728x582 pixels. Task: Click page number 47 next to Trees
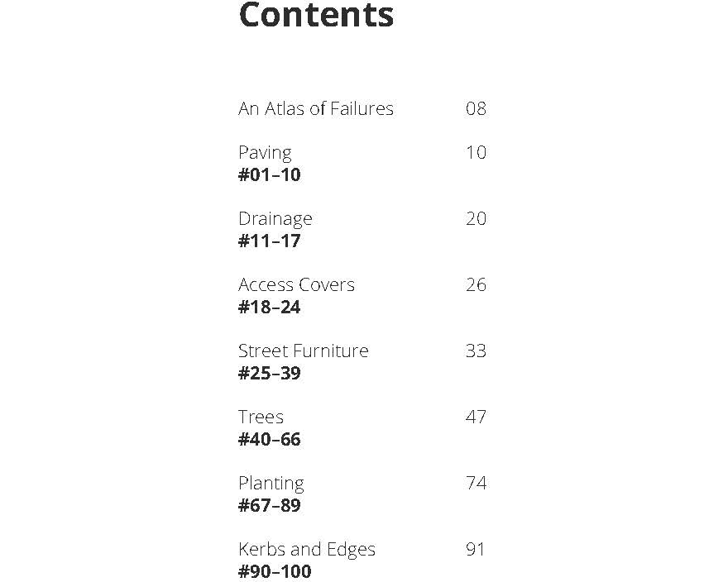point(476,417)
